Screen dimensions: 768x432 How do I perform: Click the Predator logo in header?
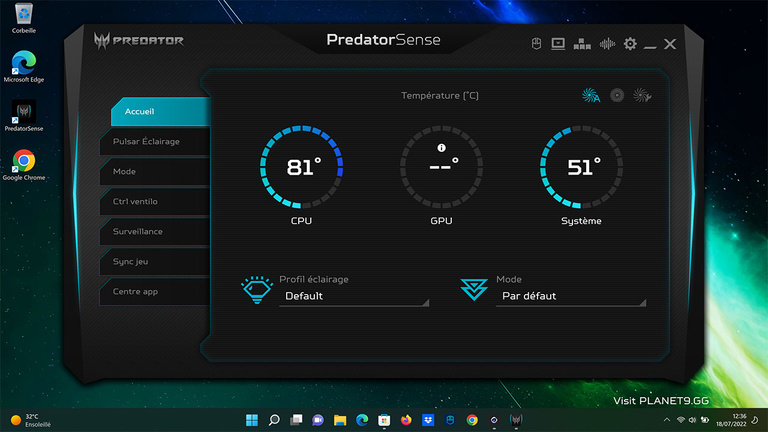[139, 40]
